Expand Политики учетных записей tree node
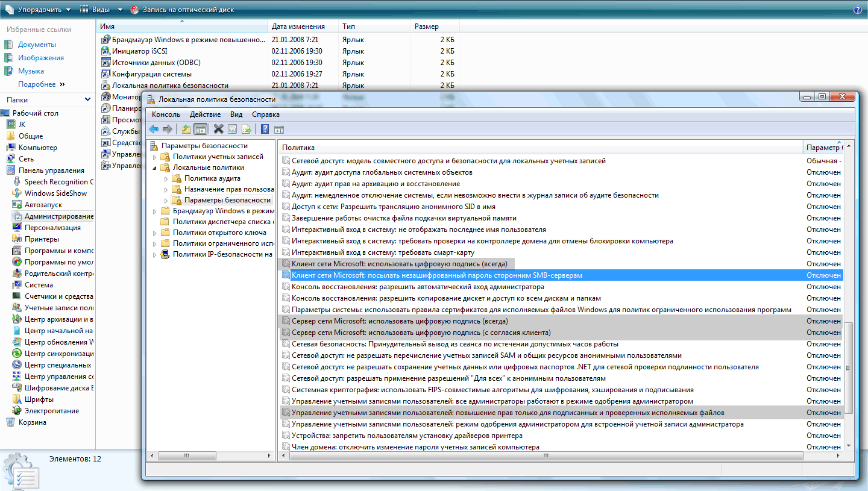 coord(154,157)
